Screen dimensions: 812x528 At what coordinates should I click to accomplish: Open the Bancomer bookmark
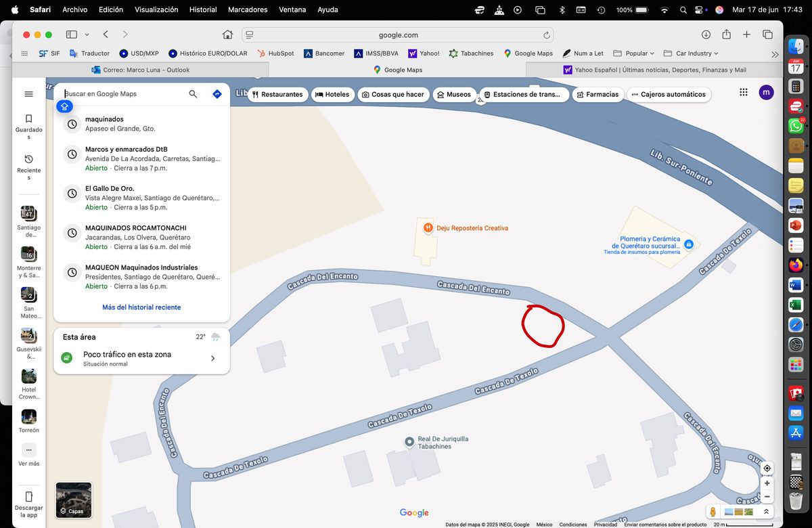[324, 53]
